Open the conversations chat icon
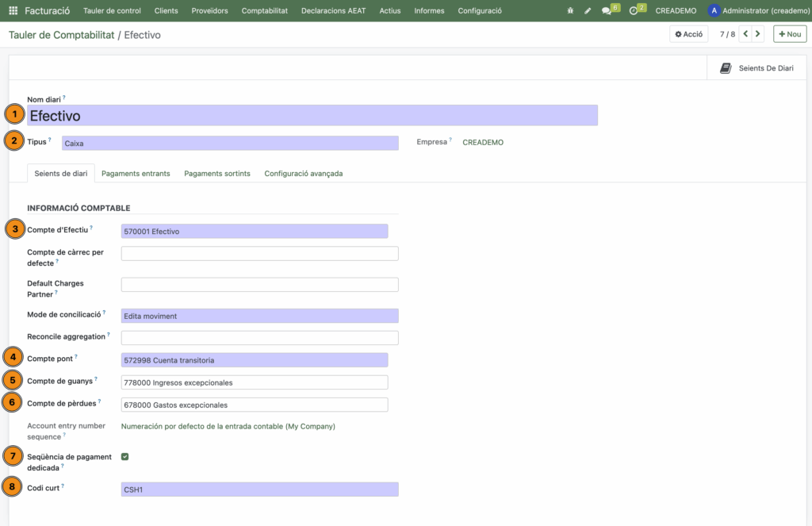Screen dimensions: 812x526 click(x=607, y=11)
